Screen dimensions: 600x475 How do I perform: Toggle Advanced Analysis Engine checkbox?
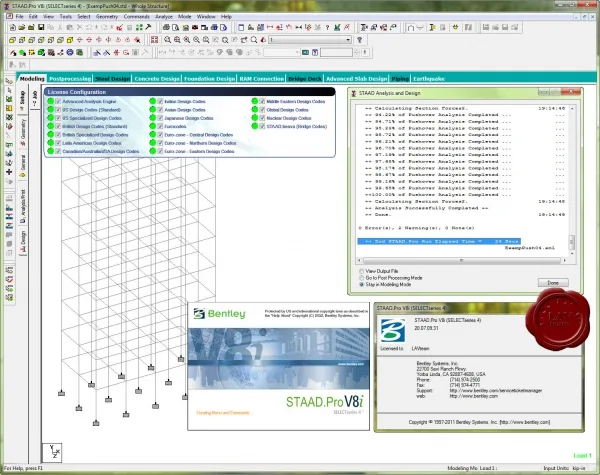(x=58, y=101)
